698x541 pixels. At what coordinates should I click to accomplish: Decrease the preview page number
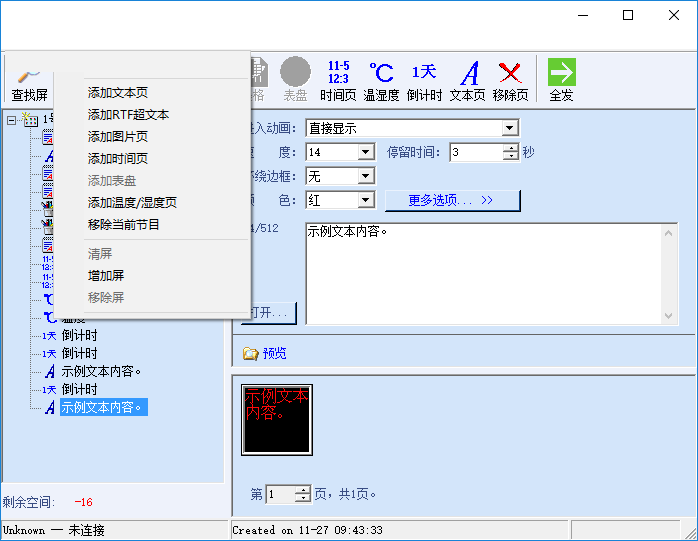pyautogui.click(x=303, y=498)
